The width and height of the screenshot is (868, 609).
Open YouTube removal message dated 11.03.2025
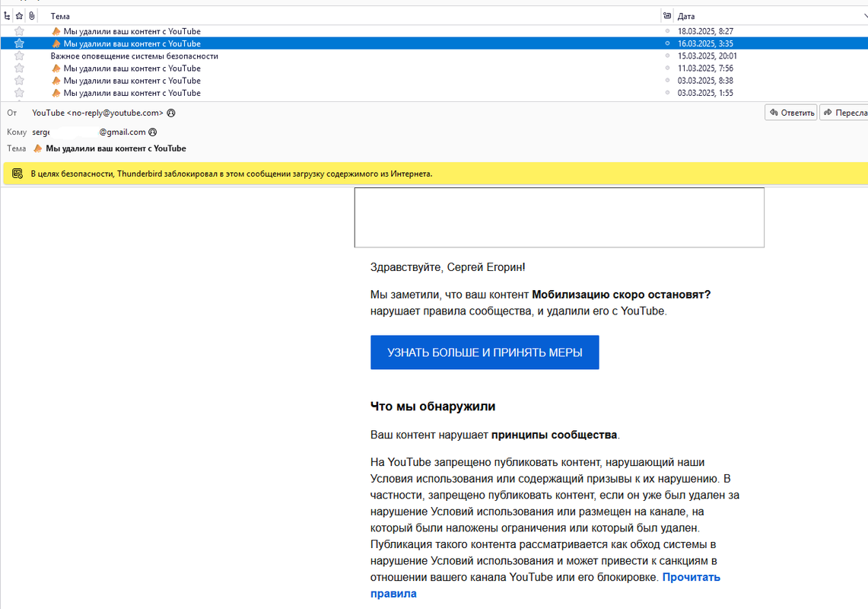132,69
